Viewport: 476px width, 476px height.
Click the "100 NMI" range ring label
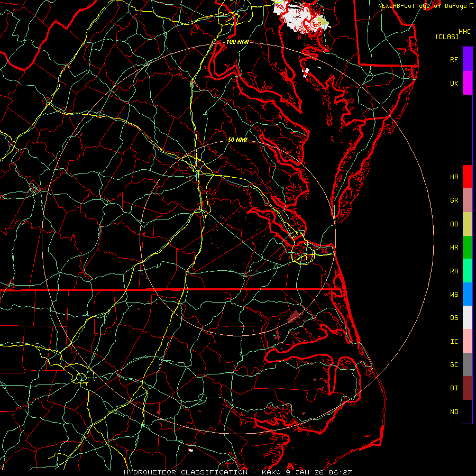tap(237, 42)
